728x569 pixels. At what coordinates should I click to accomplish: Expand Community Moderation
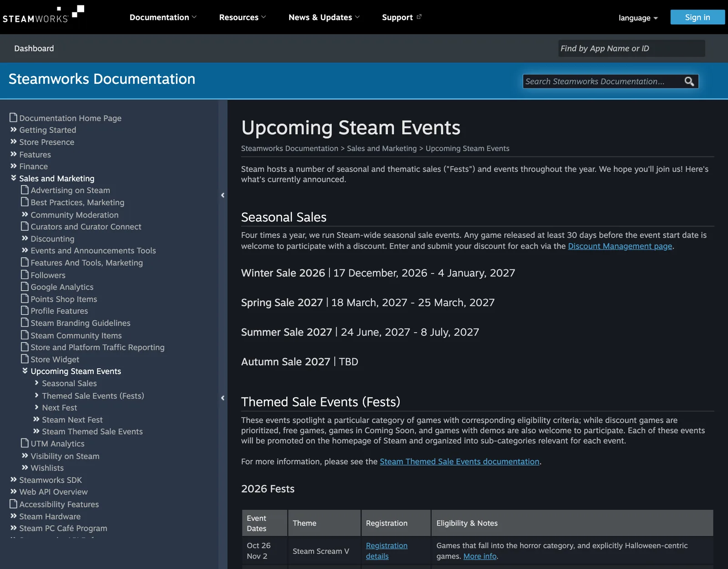click(x=70, y=215)
